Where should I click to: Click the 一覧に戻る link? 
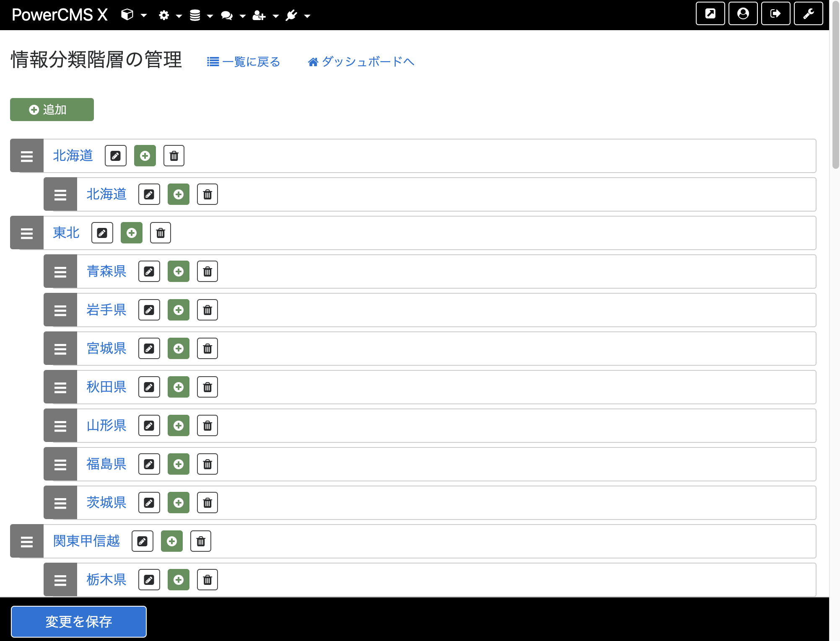click(244, 62)
